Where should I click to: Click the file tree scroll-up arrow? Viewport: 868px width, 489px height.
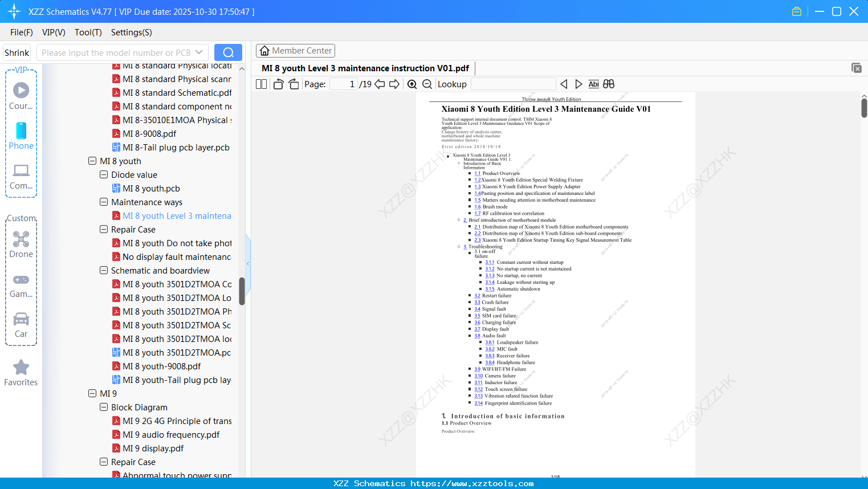242,69
